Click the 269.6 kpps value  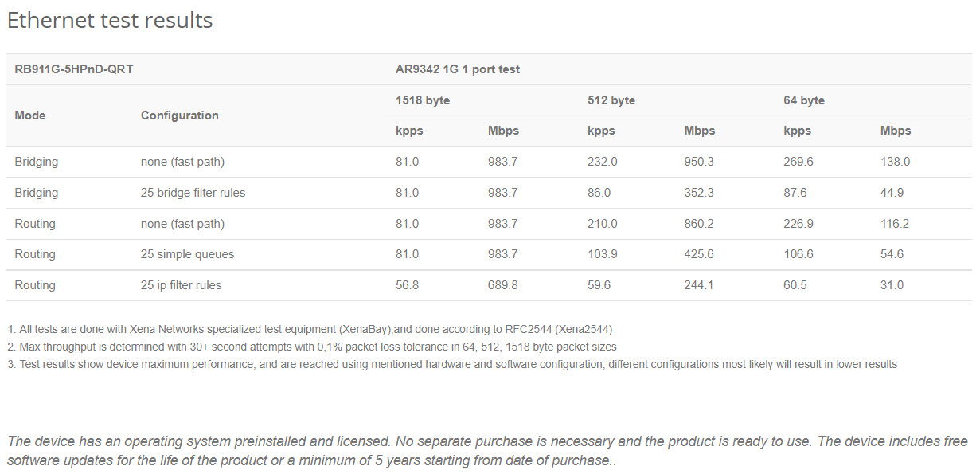[x=798, y=162]
